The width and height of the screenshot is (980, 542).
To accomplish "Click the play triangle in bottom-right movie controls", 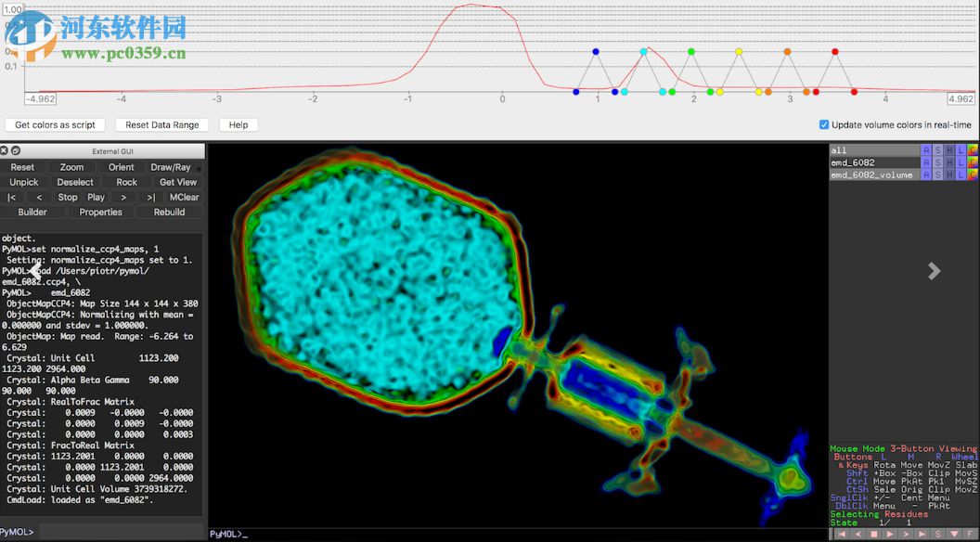I will pyautogui.click(x=890, y=534).
